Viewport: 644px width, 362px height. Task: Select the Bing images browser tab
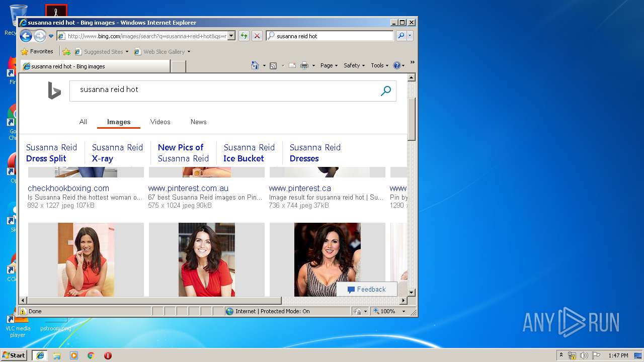coord(95,66)
